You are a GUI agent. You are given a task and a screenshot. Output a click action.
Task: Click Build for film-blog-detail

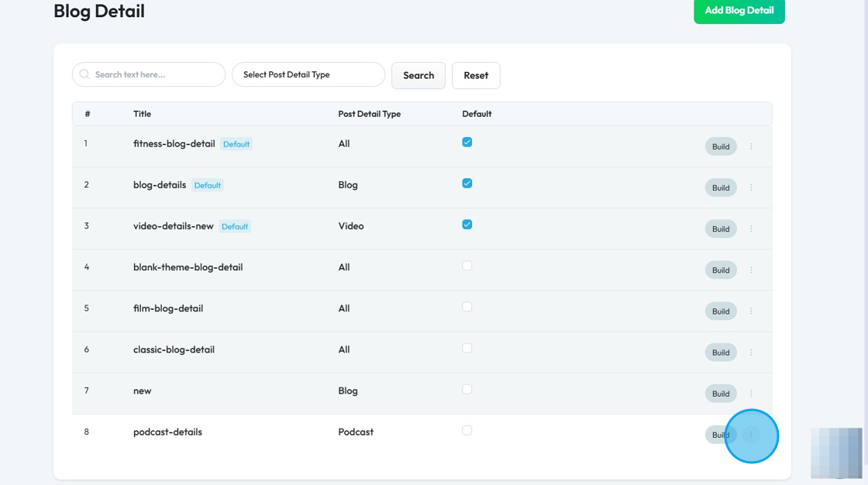[x=721, y=311]
